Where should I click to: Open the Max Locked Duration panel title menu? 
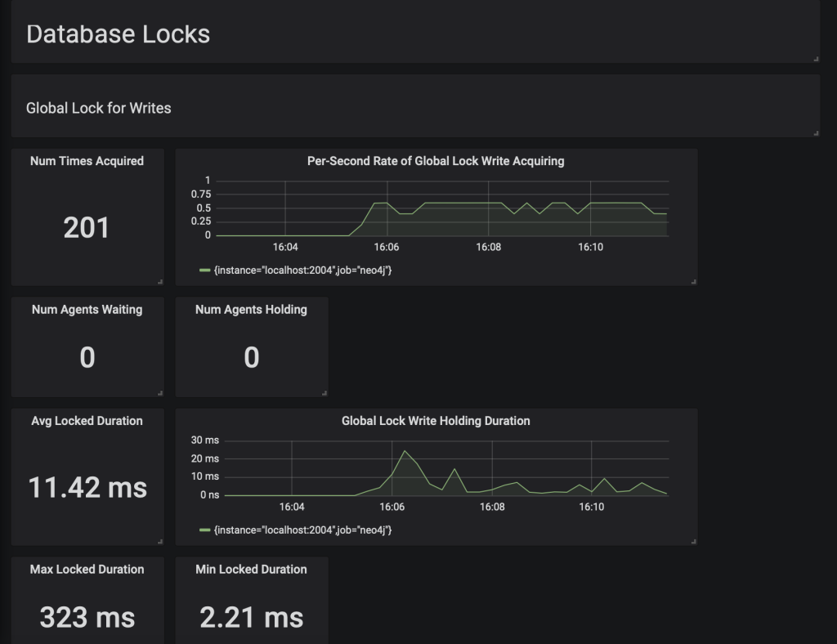pyautogui.click(x=87, y=569)
